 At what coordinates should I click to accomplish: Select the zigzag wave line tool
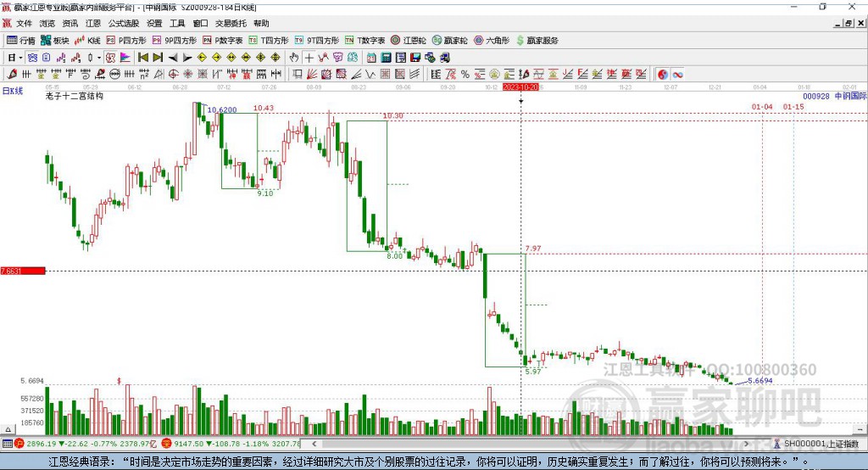click(370, 74)
